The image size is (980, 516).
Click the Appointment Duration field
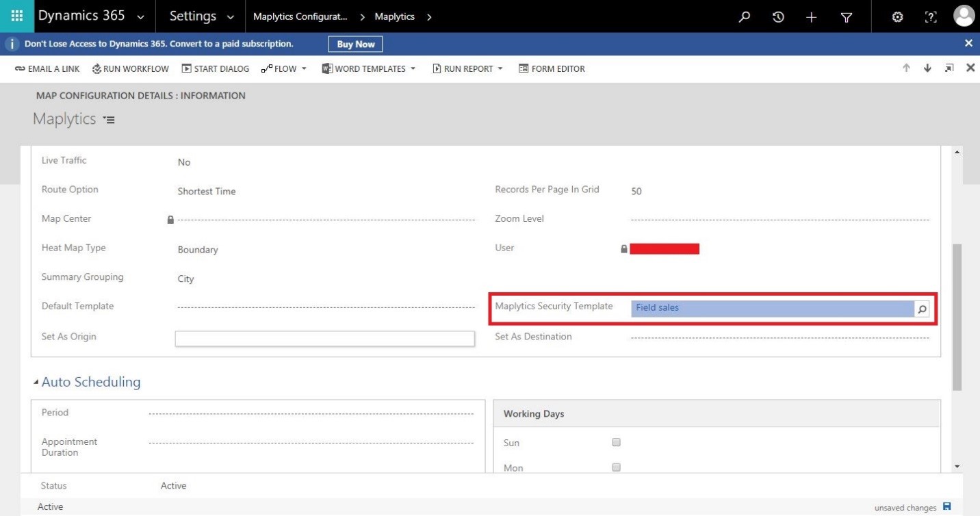[x=311, y=443]
